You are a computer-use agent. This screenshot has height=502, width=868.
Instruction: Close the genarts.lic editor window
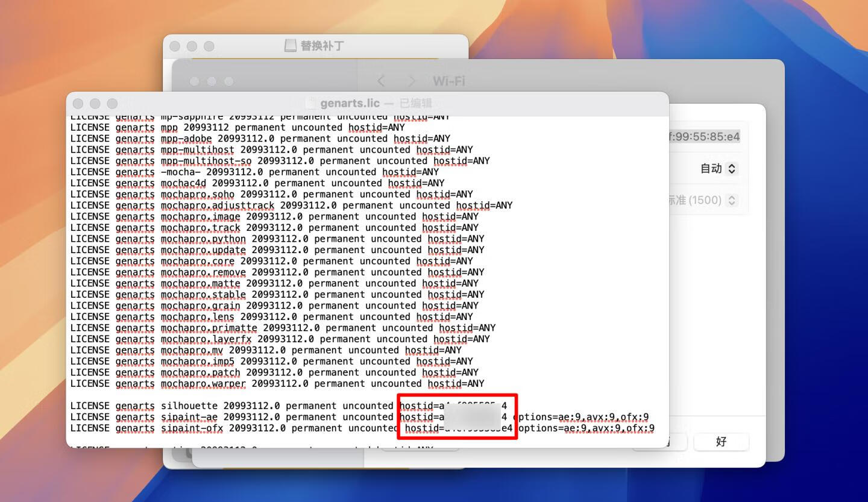tap(78, 104)
